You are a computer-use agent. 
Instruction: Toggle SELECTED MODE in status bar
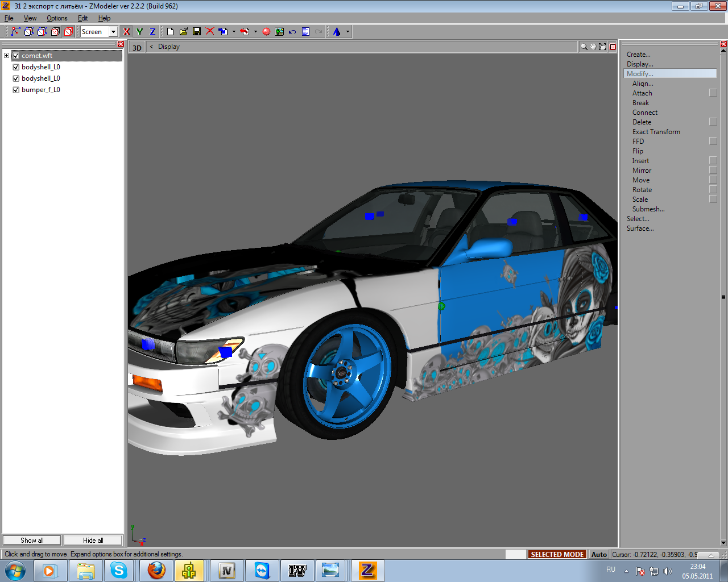pyautogui.click(x=557, y=554)
